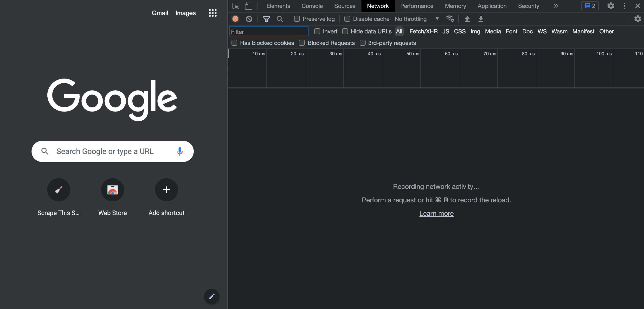This screenshot has height=309, width=644.
Task: Toggle the network filter funnel icon
Action: (266, 19)
